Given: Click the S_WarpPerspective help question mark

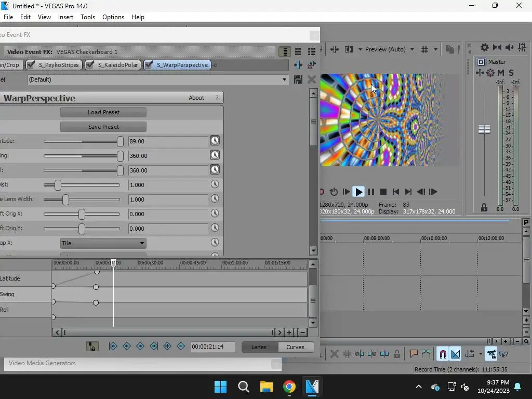Looking at the screenshot, I should coord(217,98).
